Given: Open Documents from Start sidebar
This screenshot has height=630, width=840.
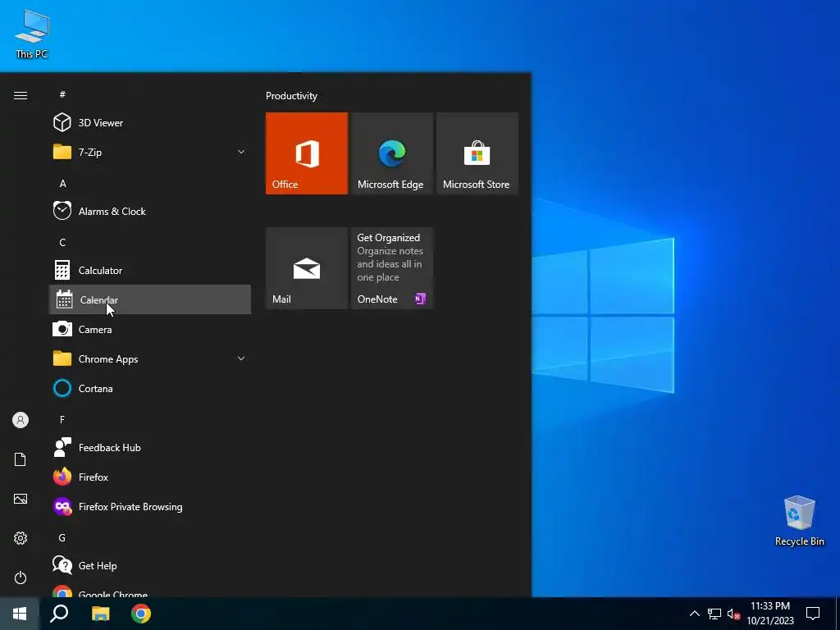Looking at the screenshot, I should click(21, 459).
